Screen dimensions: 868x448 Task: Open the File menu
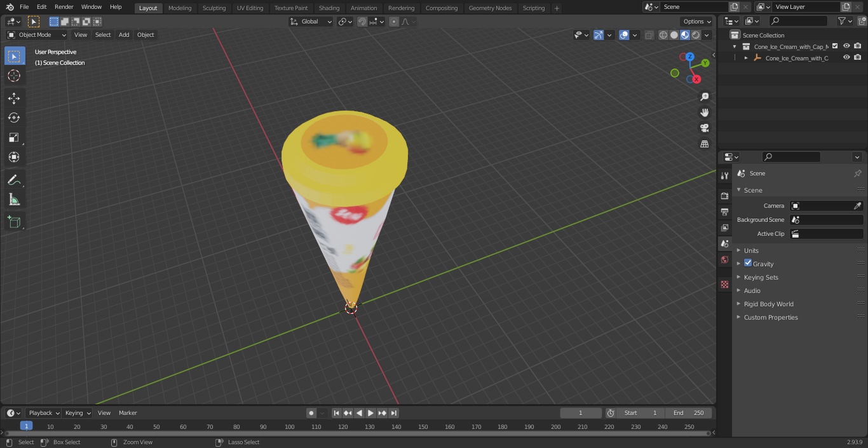coord(24,7)
